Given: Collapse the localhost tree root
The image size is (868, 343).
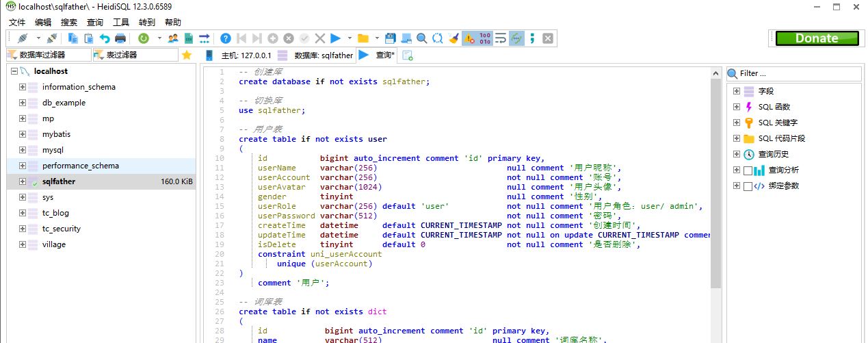Looking at the screenshot, I should (x=14, y=71).
